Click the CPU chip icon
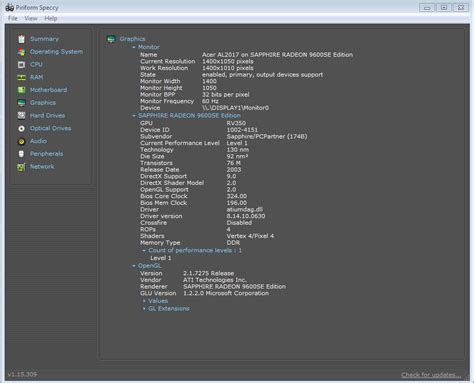The width and height of the screenshot is (474, 383). click(21, 65)
